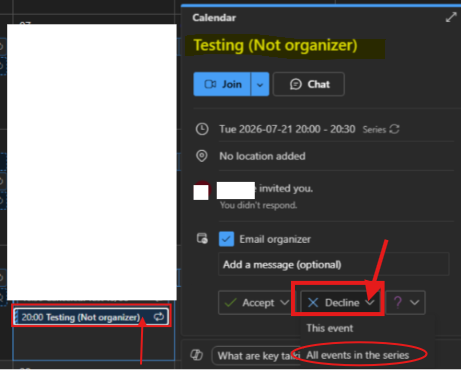The height and width of the screenshot is (370, 461).
Task: Accept the meeting invitation
Action: coord(249,303)
